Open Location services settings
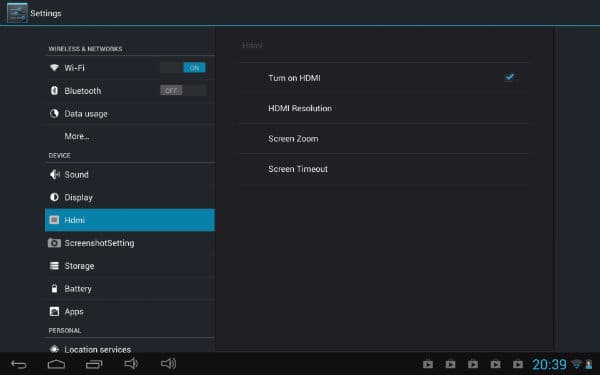600x375 pixels. point(130,346)
